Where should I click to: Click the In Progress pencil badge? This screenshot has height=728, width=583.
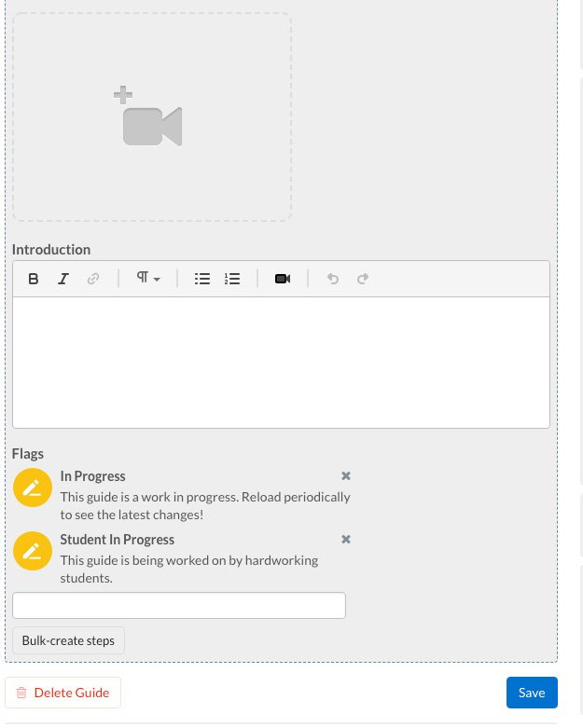33,488
